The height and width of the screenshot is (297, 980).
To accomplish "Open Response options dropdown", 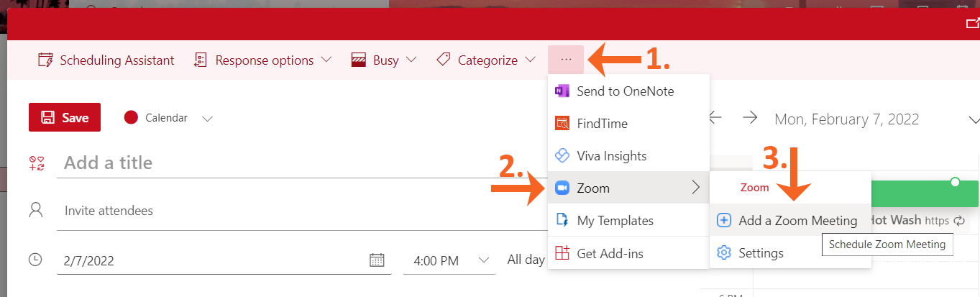I will point(262,60).
